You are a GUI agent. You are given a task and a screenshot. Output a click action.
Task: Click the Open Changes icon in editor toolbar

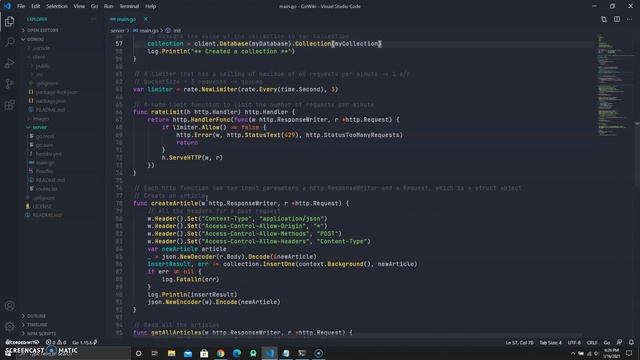point(604,19)
